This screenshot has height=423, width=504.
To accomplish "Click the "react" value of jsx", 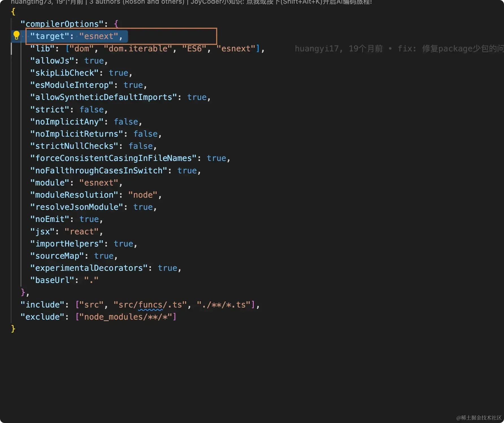I will 82,232.
